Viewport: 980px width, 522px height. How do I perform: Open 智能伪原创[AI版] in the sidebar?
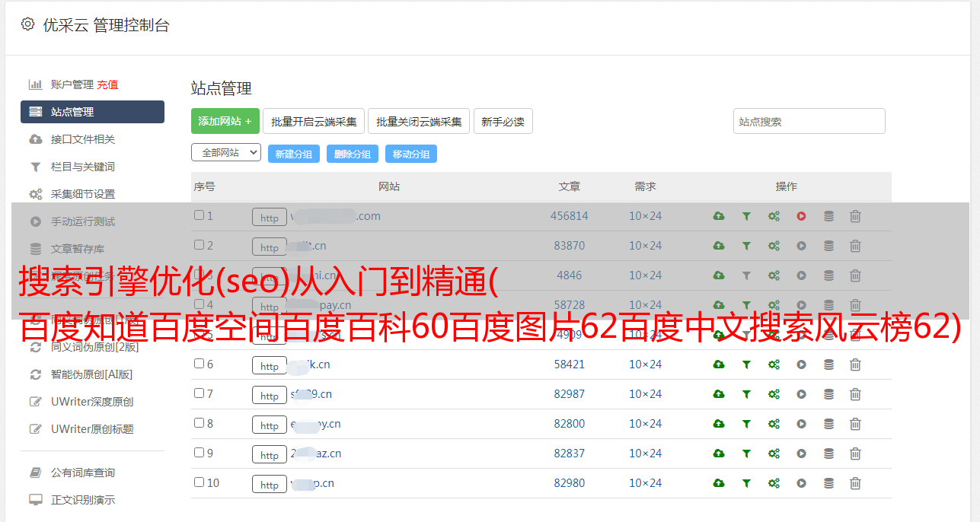tap(91, 374)
